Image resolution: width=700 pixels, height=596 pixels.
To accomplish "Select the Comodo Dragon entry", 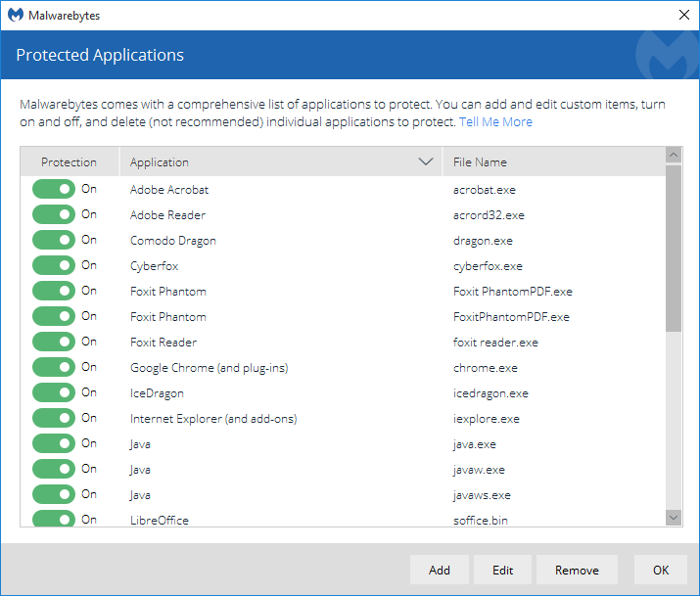I will (173, 241).
